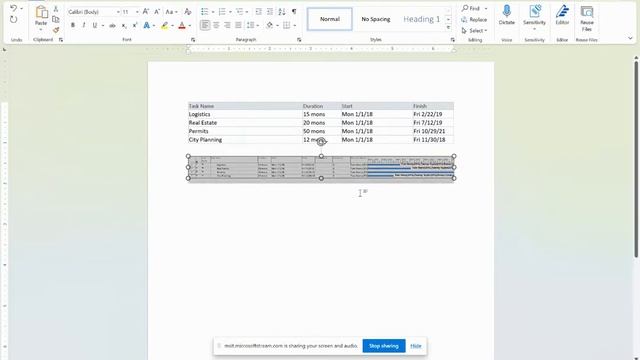Toggle bold formatting
The height and width of the screenshot is (360, 640).
[x=73, y=25]
